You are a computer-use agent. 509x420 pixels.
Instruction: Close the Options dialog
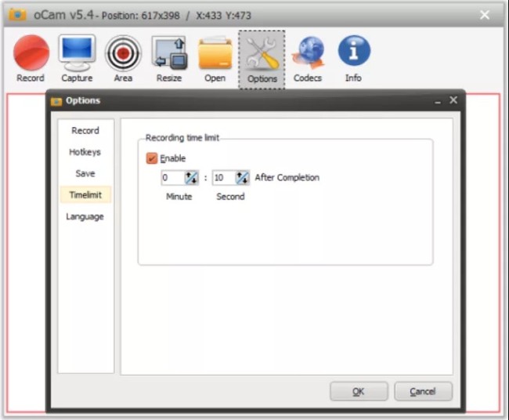(453, 100)
